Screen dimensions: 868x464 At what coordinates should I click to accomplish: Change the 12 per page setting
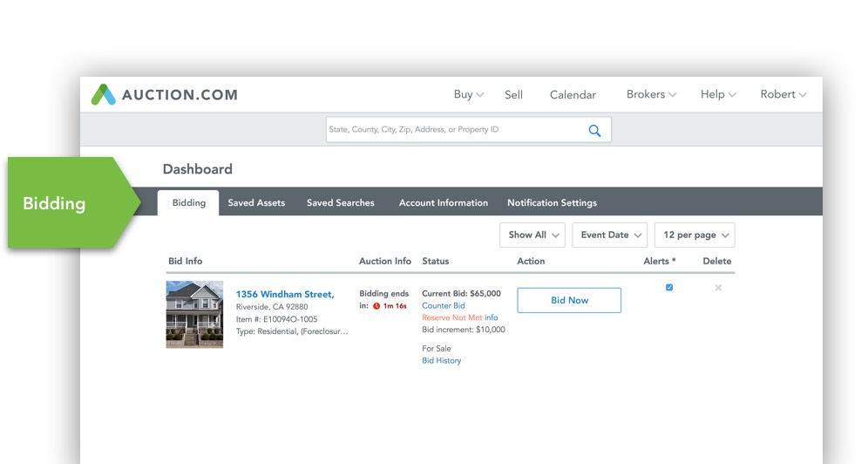pos(695,235)
